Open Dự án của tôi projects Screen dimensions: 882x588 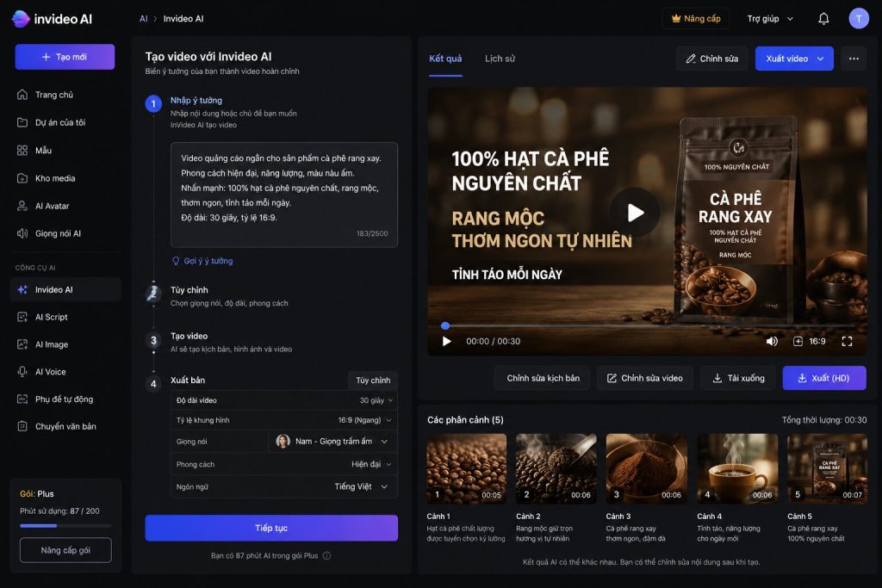(x=60, y=122)
